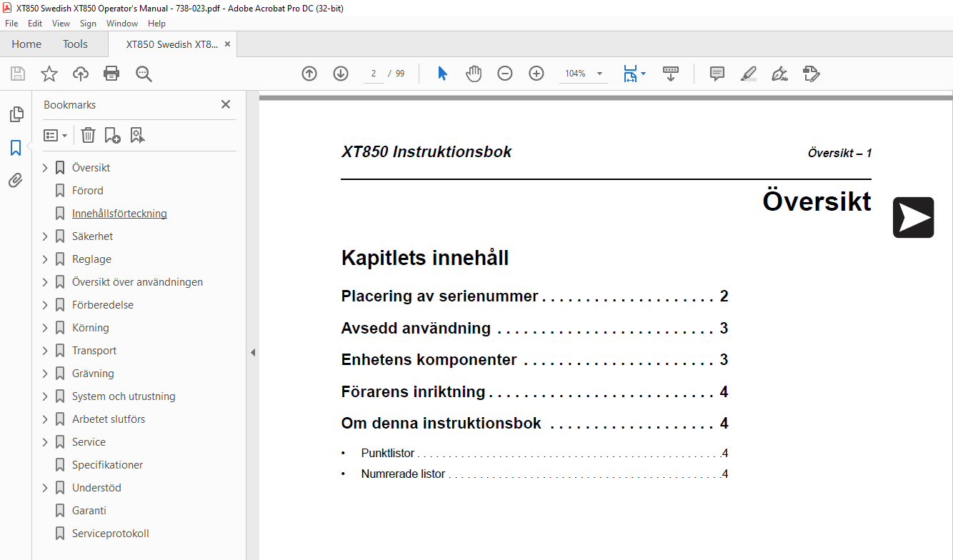Expand the Körning bookmark

[45, 328]
